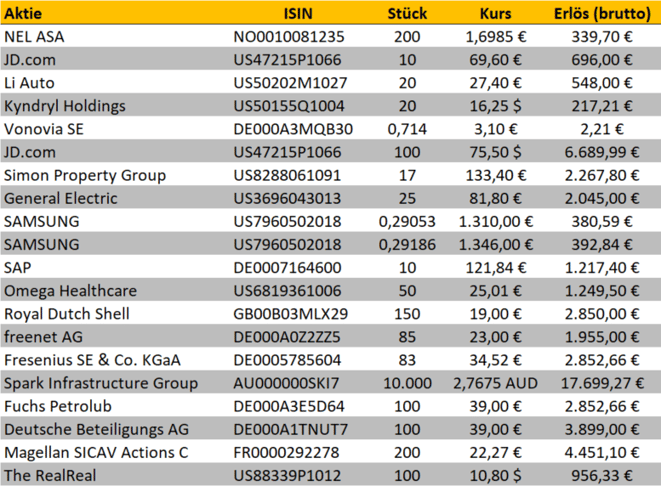The width and height of the screenshot is (661, 486).
Task: Click ISIN DE0007164600
Action: point(287,268)
